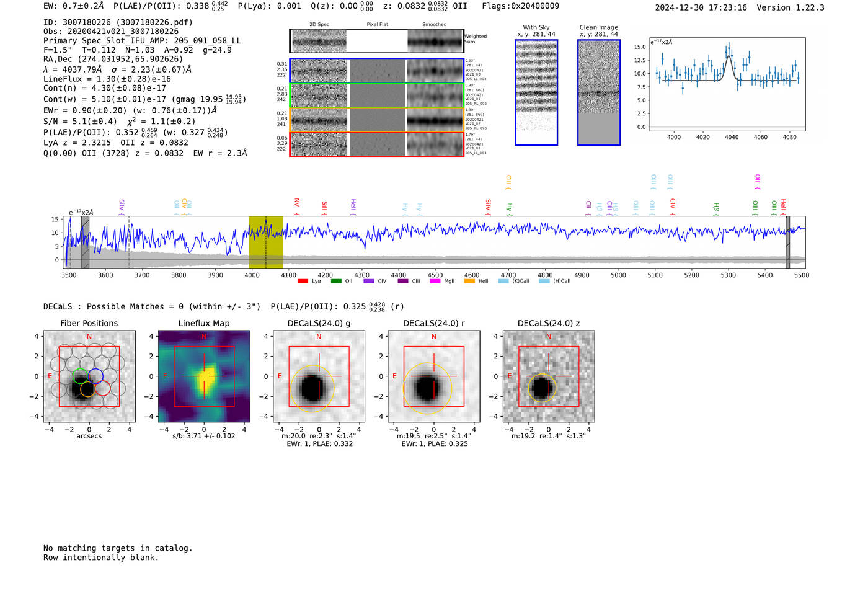Click the red fiber circle in Fiber Positions

point(103,389)
